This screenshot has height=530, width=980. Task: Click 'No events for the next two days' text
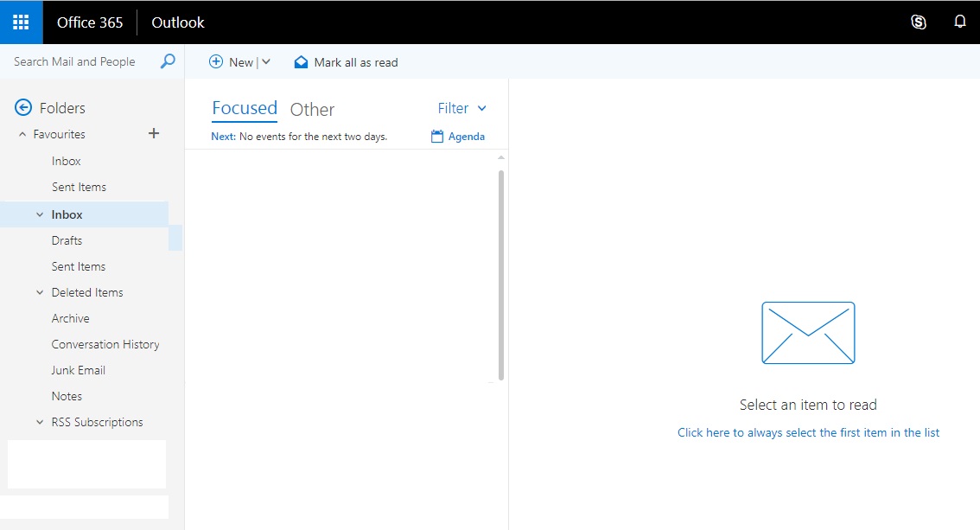click(313, 137)
